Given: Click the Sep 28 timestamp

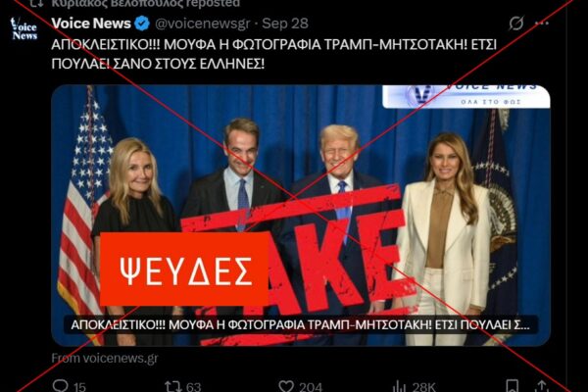Looking at the screenshot, I should pos(285,24).
